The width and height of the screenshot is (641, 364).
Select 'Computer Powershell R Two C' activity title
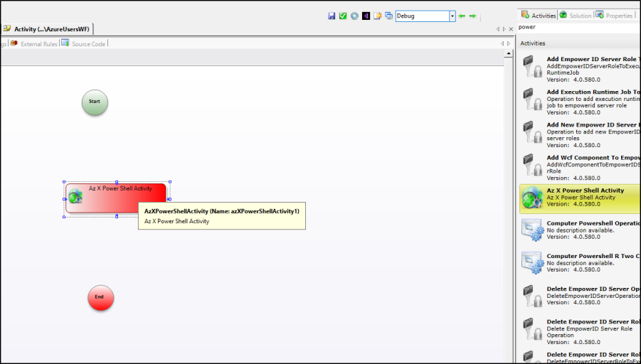pos(593,256)
